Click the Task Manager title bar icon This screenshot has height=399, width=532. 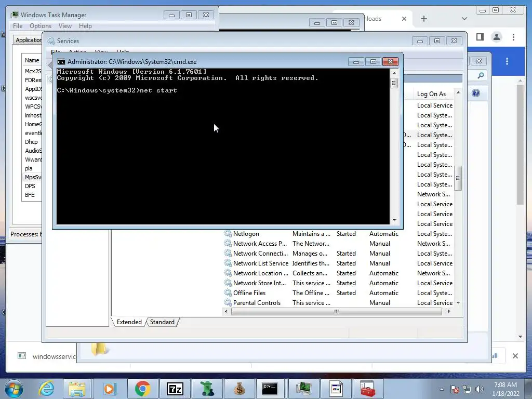15,15
